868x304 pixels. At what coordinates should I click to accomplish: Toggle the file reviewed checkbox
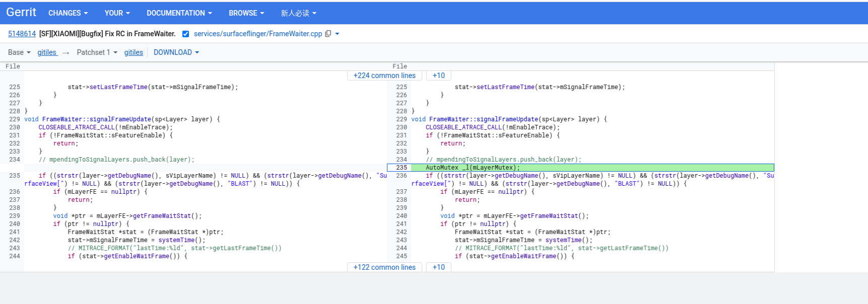tap(185, 34)
